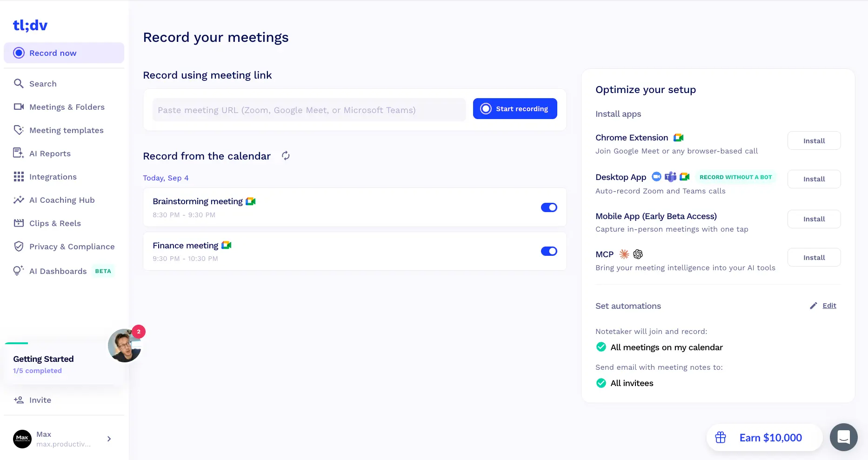Click the Invite add-person icon
The width and height of the screenshot is (868, 460).
coord(19,400)
